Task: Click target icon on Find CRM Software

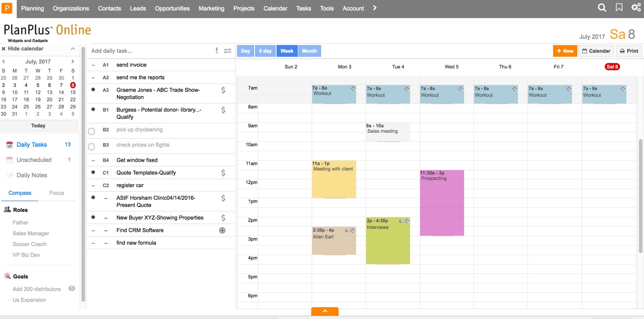Action: (222, 230)
